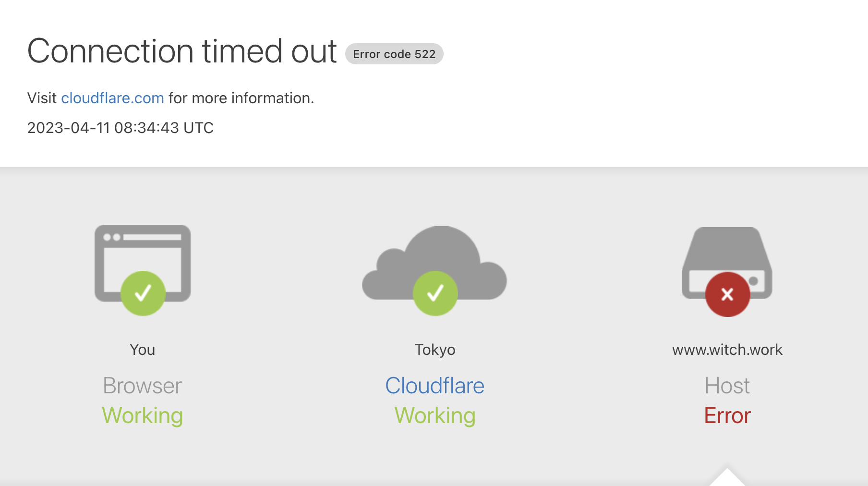Viewport: 868px width, 486px height.
Task: Click the green checkmark on cloud icon
Action: pos(435,293)
